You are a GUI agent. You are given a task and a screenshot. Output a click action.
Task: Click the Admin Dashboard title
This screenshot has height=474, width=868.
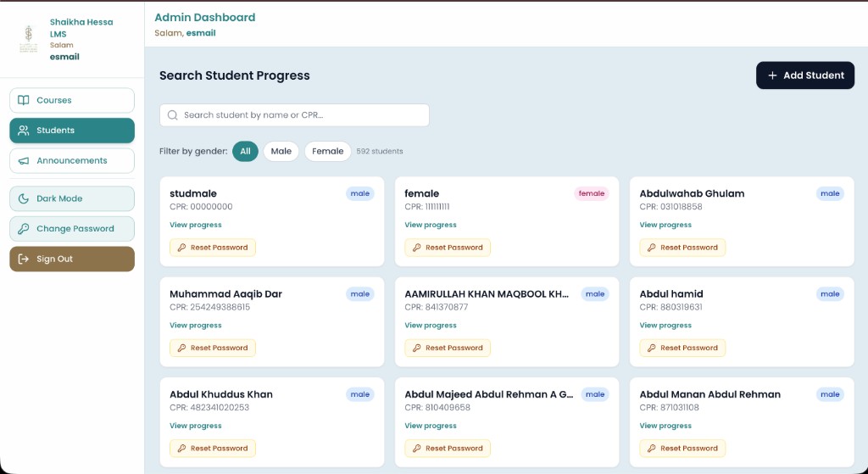tap(205, 17)
